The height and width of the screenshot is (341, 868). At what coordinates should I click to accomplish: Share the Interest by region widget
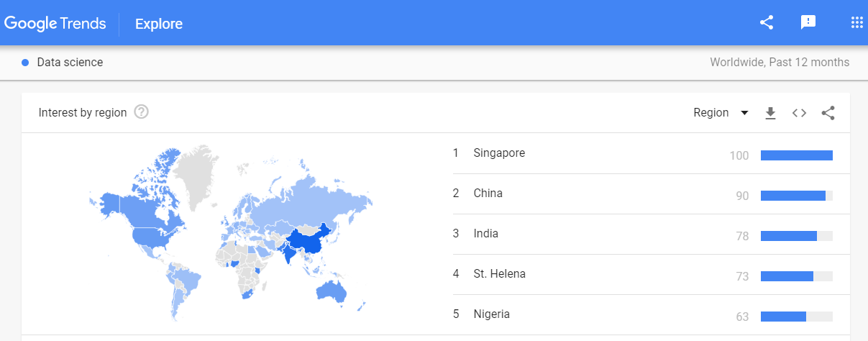click(x=828, y=113)
